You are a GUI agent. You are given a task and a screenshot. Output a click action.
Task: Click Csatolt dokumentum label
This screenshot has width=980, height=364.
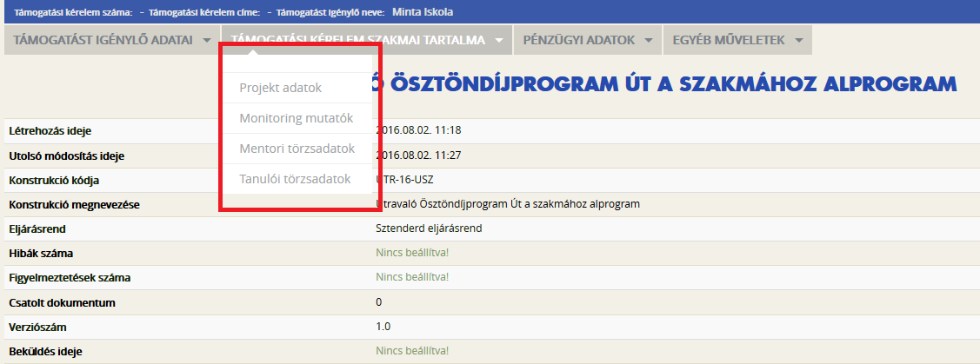point(63,303)
